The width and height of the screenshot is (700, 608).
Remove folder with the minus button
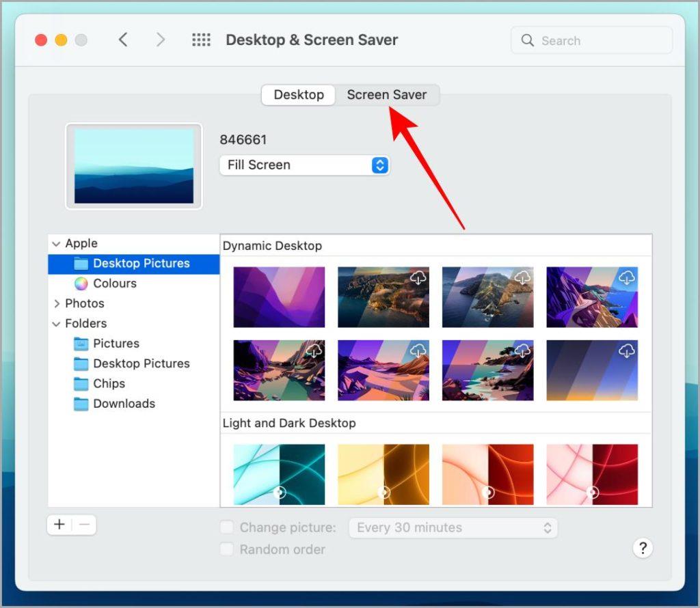(x=84, y=525)
